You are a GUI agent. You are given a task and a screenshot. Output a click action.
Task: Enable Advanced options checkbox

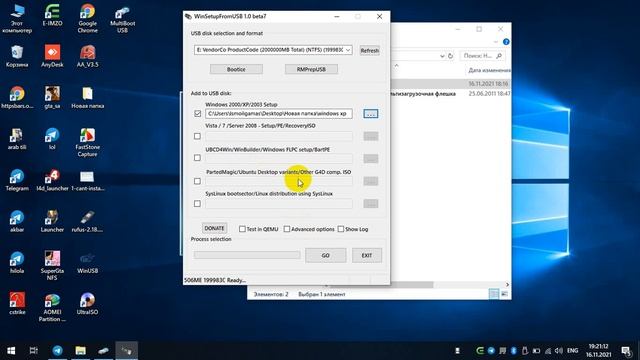click(x=287, y=229)
